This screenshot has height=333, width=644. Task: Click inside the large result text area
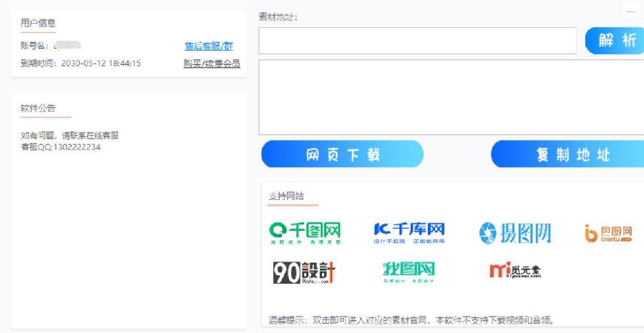pos(451,97)
